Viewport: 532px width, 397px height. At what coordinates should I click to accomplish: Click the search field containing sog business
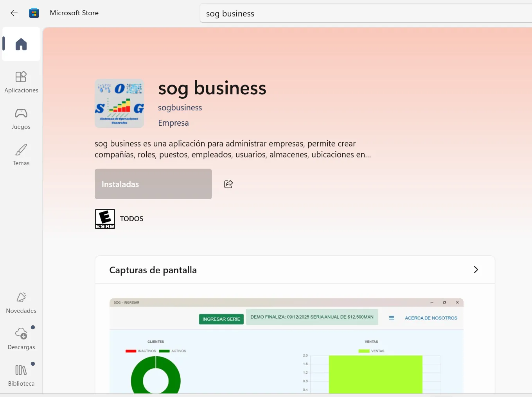click(366, 14)
